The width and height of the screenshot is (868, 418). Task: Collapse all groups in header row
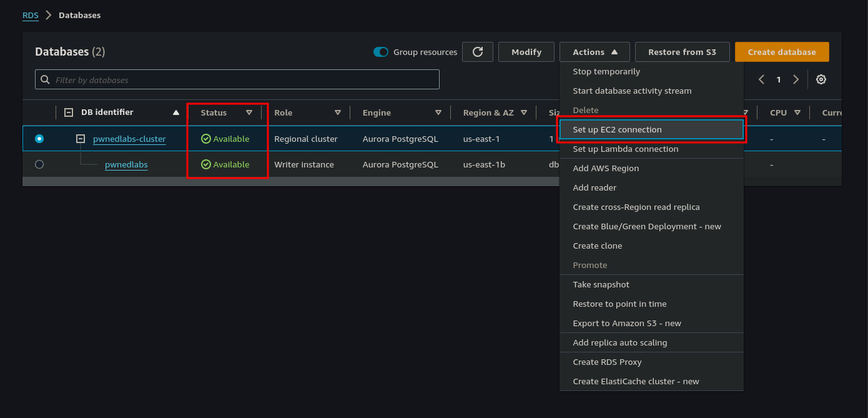(69, 113)
